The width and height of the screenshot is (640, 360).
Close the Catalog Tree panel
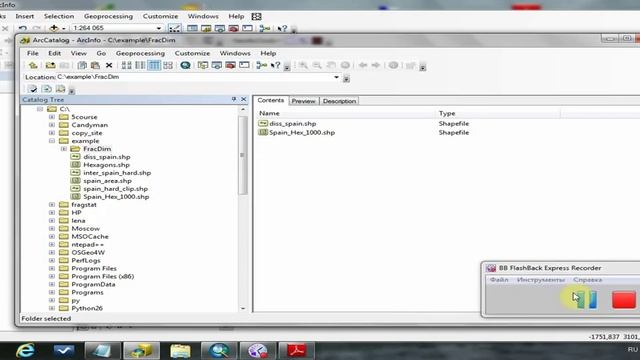pyautogui.click(x=244, y=99)
